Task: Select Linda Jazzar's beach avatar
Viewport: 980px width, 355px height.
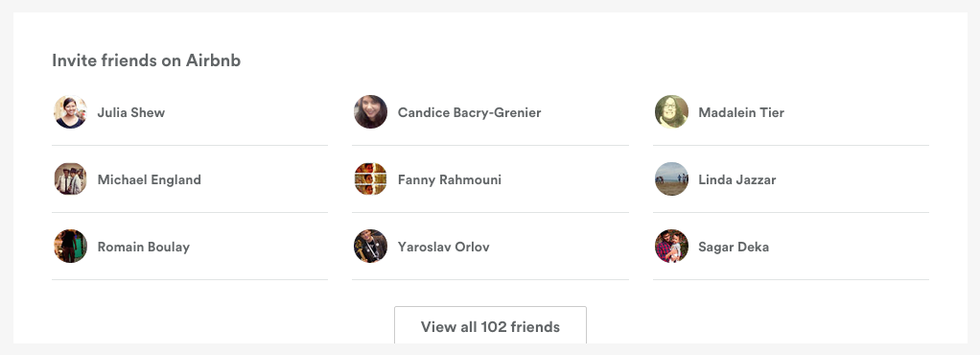Action: (671, 178)
